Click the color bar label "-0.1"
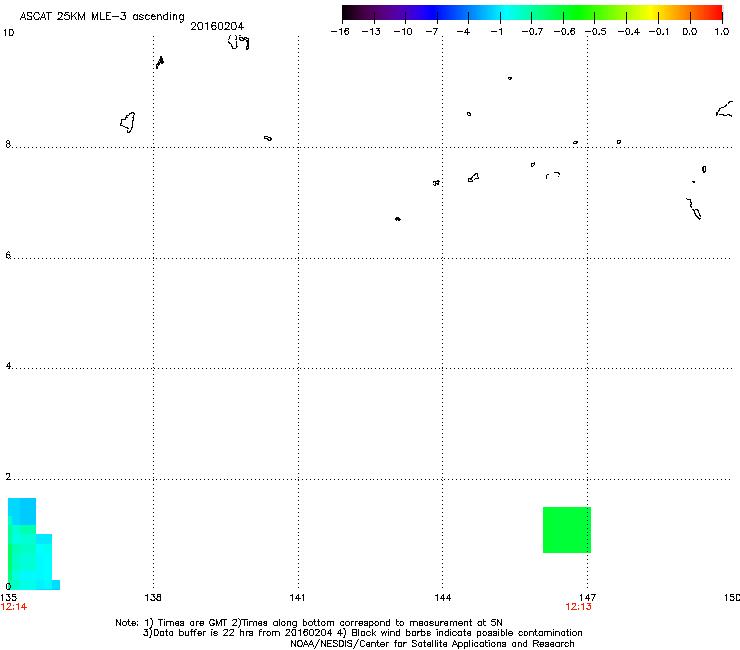 [659, 32]
